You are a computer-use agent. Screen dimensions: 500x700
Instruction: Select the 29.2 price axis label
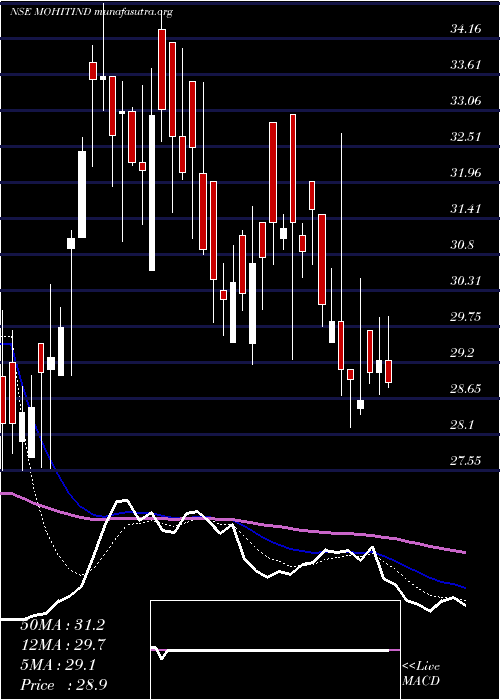462,353
